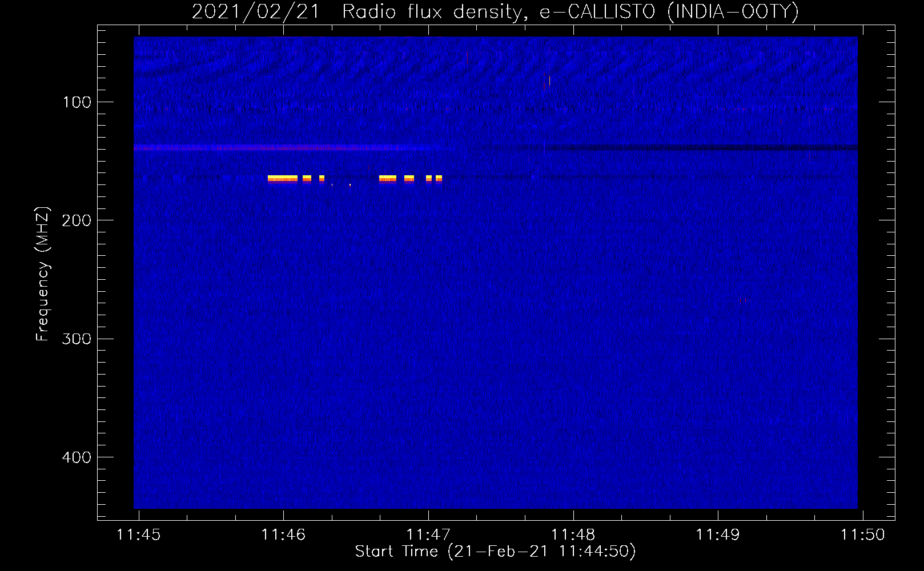Click the 11:46 time tick label

click(x=283, y=534)
